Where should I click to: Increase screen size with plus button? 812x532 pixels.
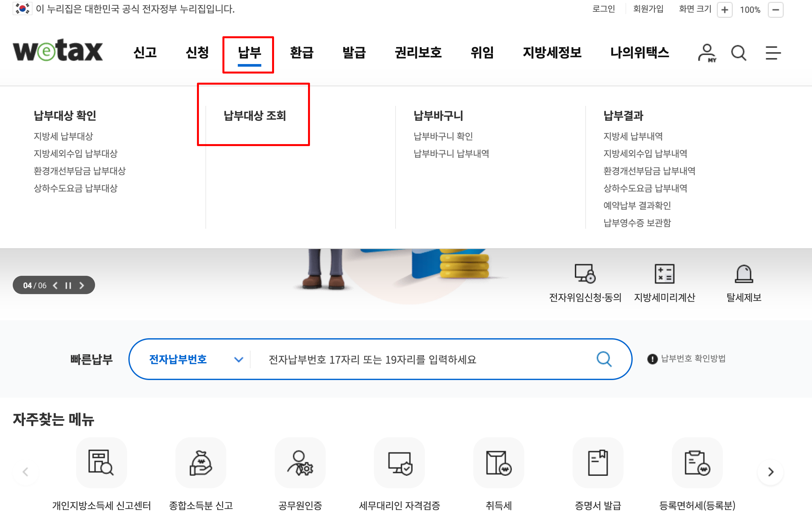point(724,9)
